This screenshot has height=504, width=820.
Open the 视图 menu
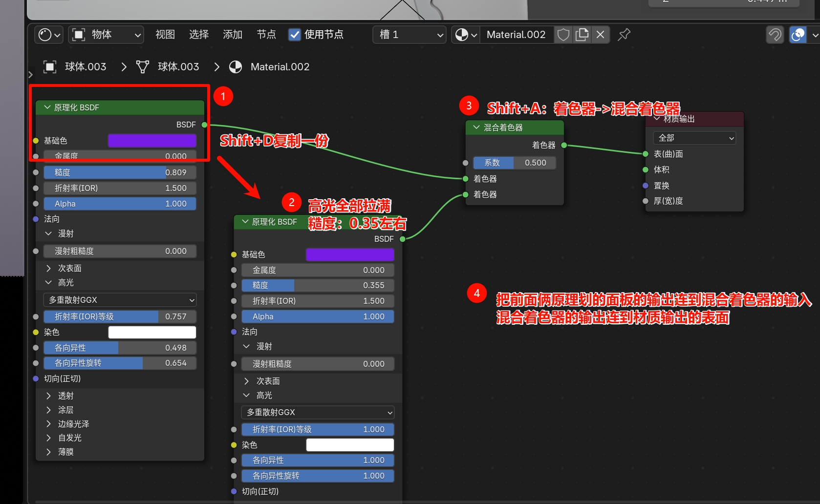[x=165, y=35]
